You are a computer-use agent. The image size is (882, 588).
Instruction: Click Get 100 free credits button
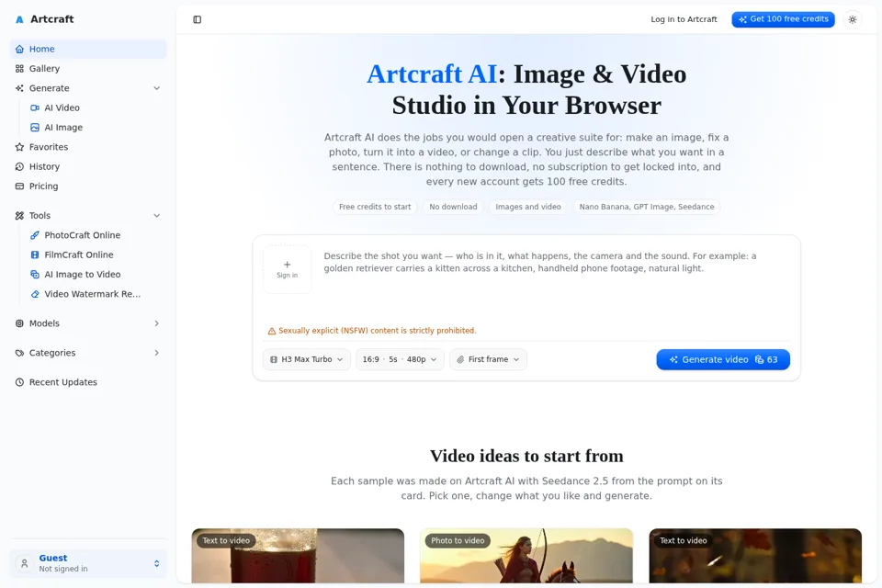[x=783, y=19]
